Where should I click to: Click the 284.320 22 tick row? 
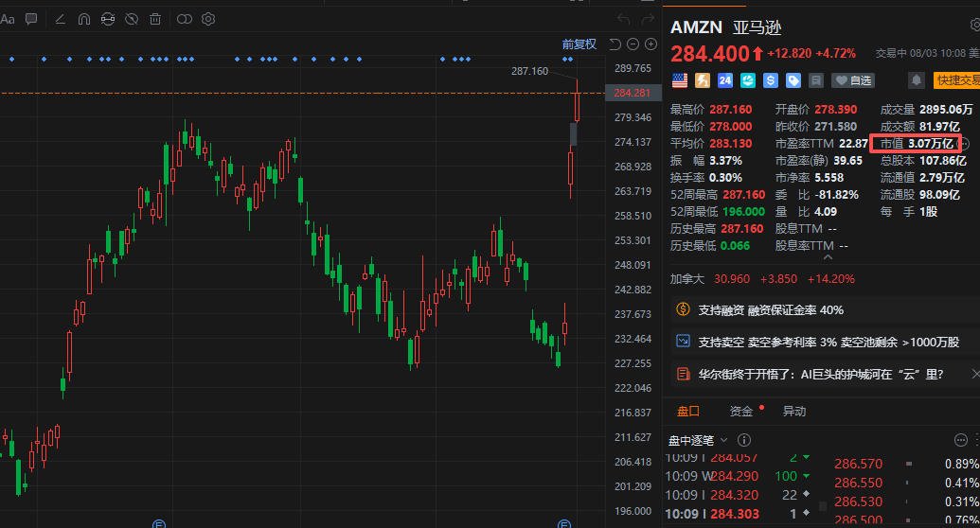738,495
